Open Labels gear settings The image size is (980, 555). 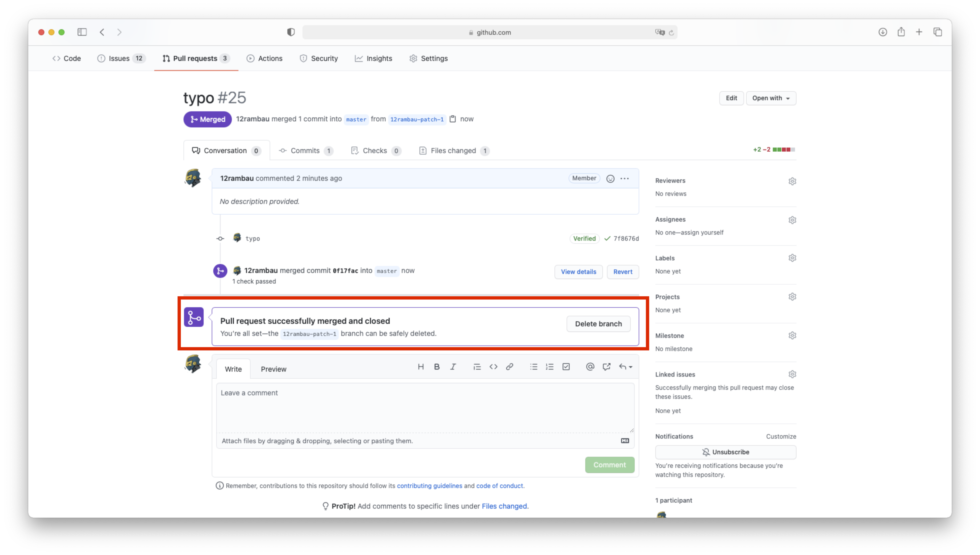pyautogui.click(x=792, y=258)
